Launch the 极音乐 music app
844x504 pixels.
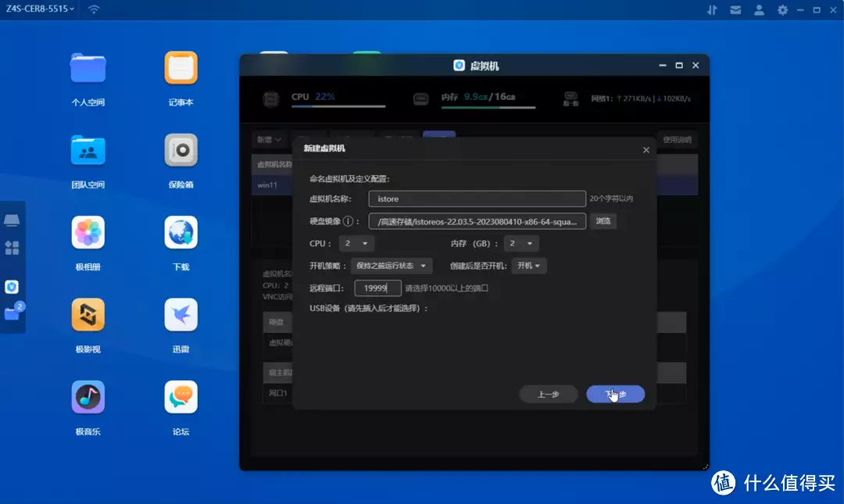coord(88,398)
